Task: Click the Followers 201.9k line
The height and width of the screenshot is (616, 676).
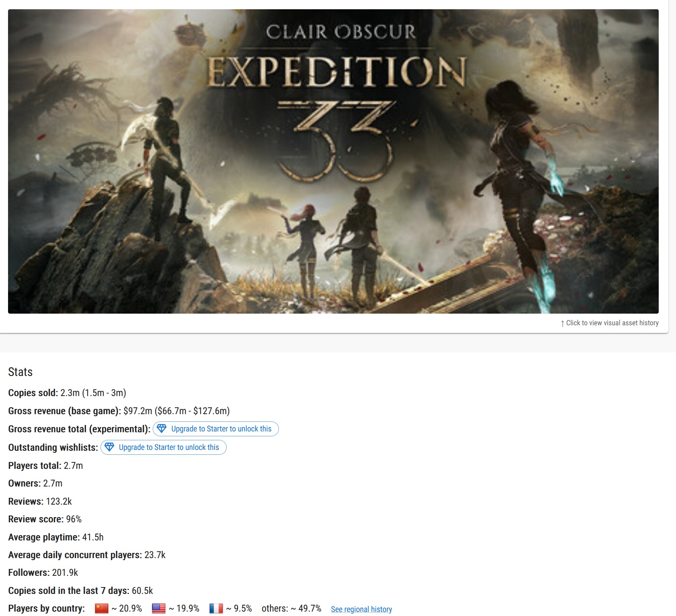Action: click(x=43, y=573)
